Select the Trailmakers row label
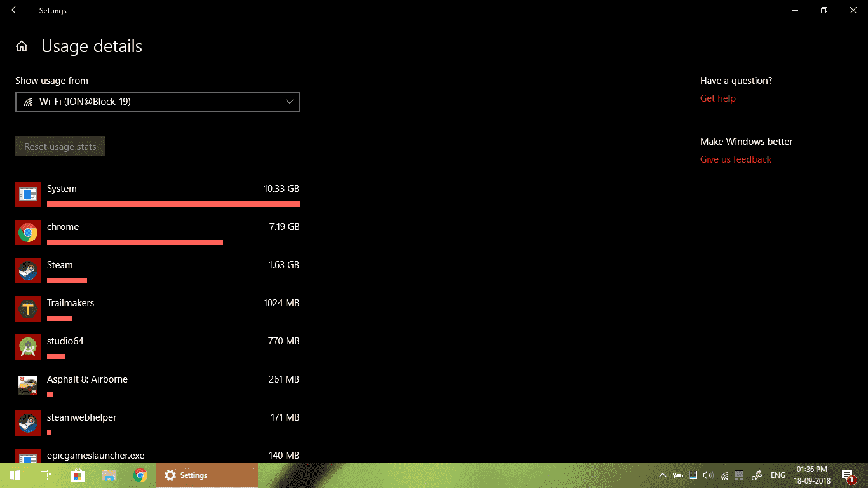 tap(71, 303)
